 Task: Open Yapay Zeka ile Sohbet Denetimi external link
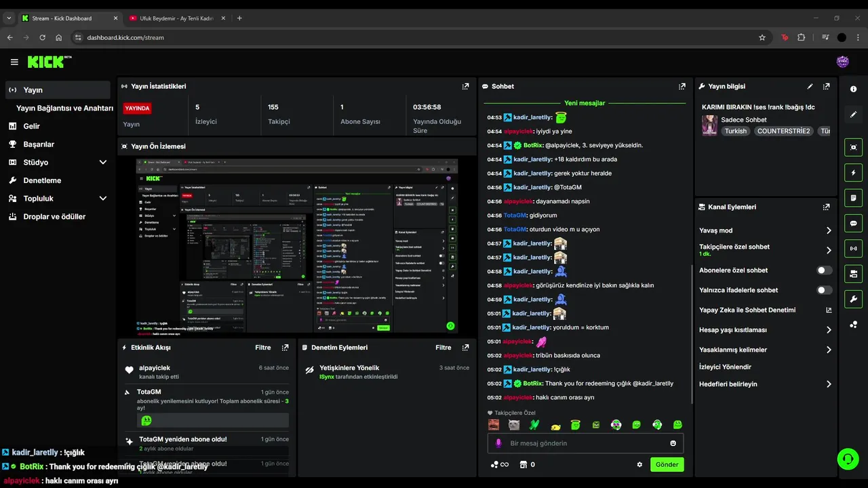click(829, 310)
